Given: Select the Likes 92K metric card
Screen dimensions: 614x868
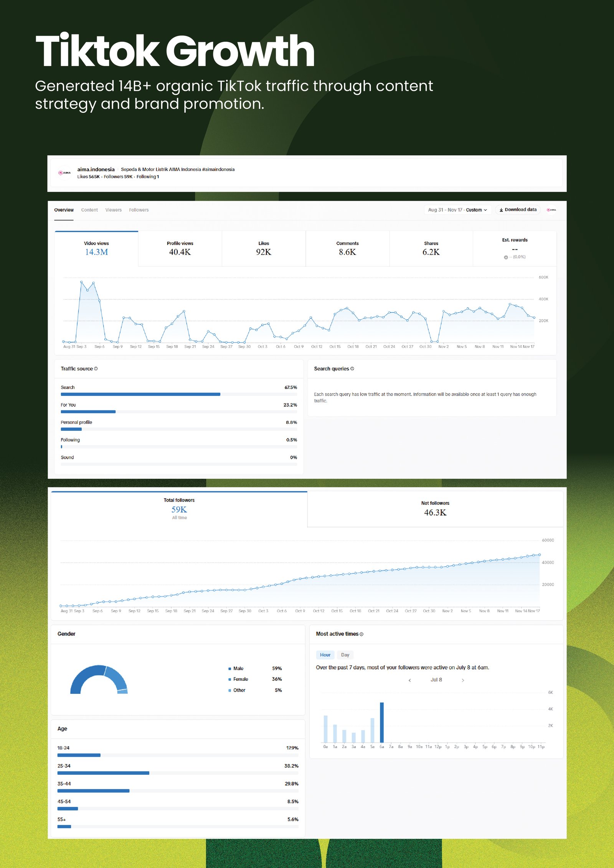Looking at the screenshot, I should pyautogui.click(x=264, y=249).
